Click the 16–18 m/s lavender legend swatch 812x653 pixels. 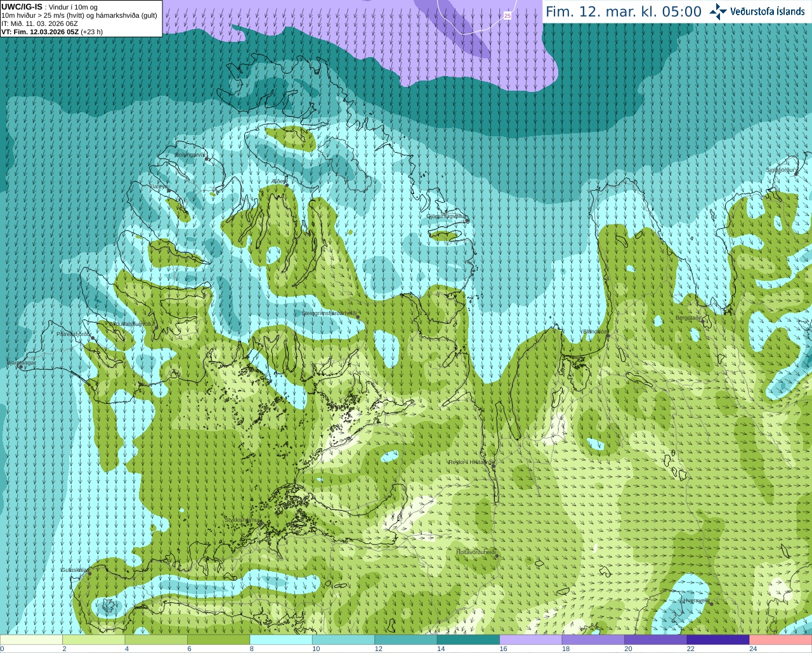[531, 640]
